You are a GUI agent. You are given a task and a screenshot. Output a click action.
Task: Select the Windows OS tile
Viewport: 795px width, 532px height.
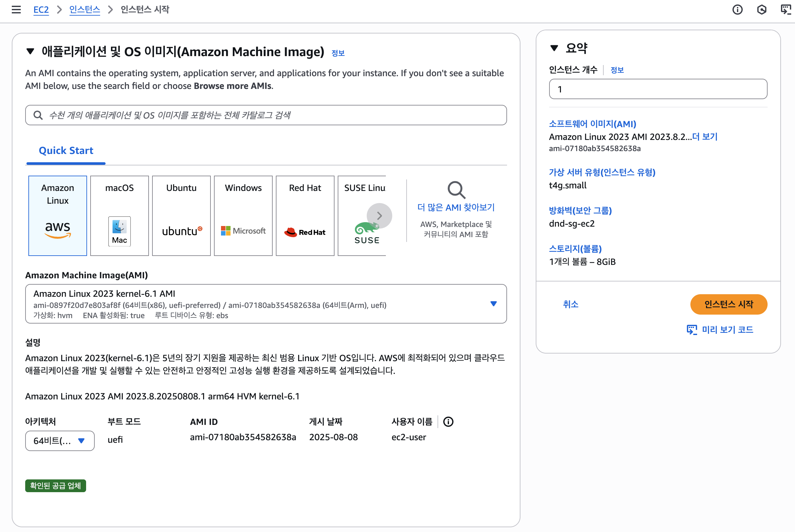point(243,215)
